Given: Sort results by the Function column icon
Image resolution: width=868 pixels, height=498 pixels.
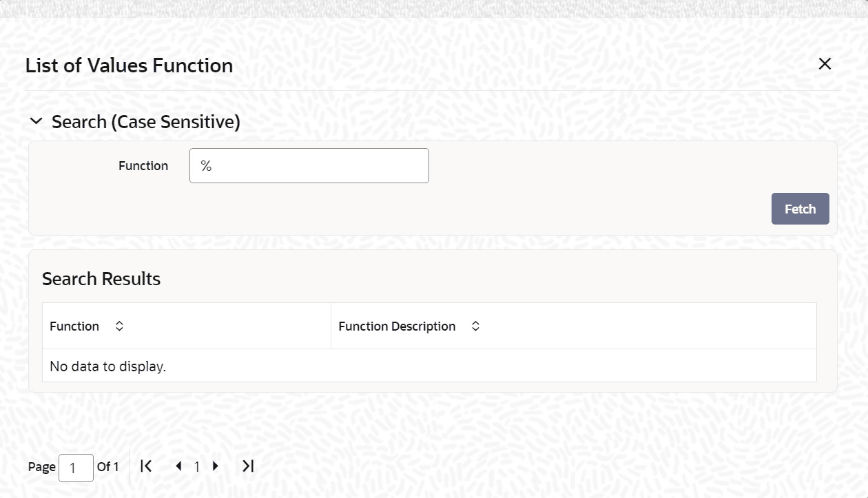Looking at the screenshot, I should click(x=119, y=326).
